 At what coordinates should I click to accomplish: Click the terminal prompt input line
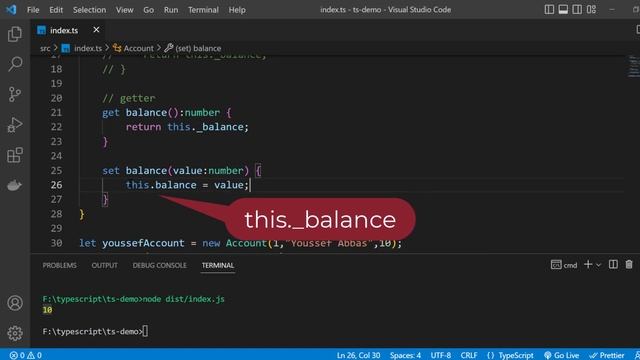(96, 331)
